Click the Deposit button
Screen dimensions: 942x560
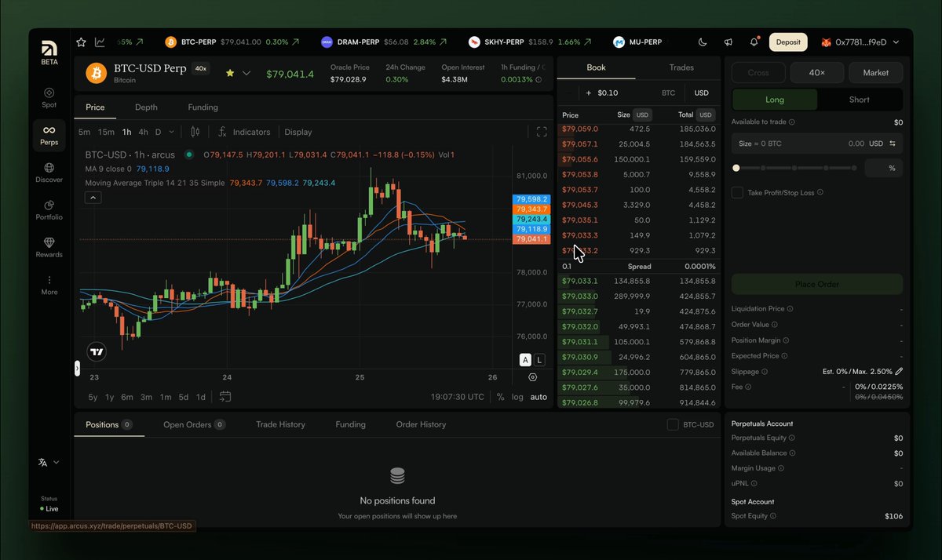(x=788, y=42)
